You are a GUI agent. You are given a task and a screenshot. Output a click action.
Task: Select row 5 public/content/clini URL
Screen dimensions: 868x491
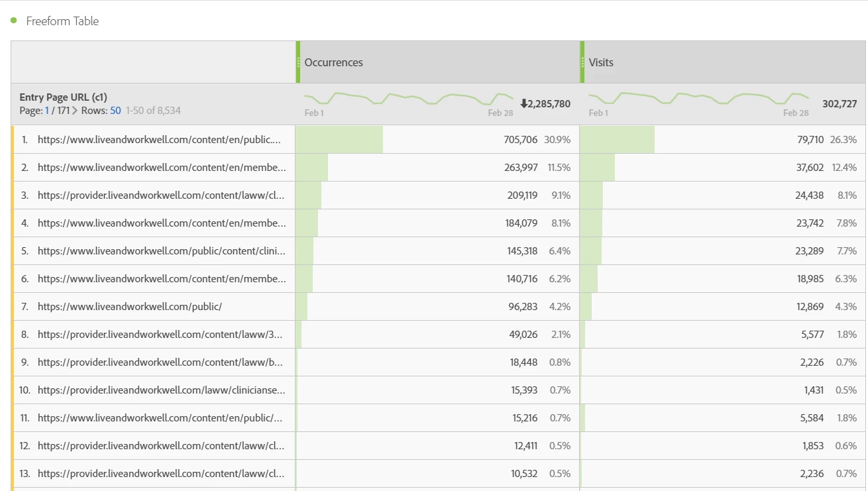(162, 251)
